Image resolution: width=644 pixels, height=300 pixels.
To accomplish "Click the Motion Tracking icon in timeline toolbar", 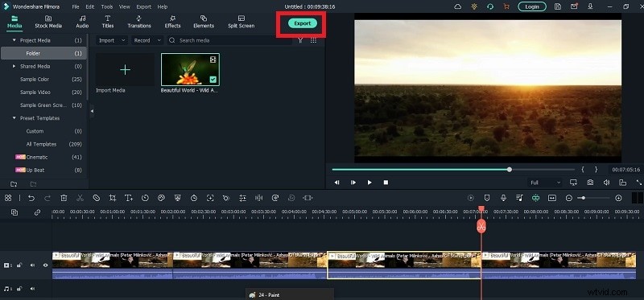I will [x=210, y=198].
